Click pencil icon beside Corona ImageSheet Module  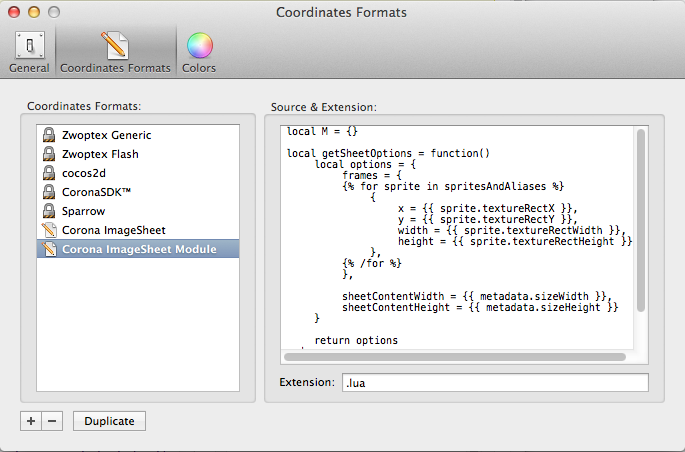49,249
